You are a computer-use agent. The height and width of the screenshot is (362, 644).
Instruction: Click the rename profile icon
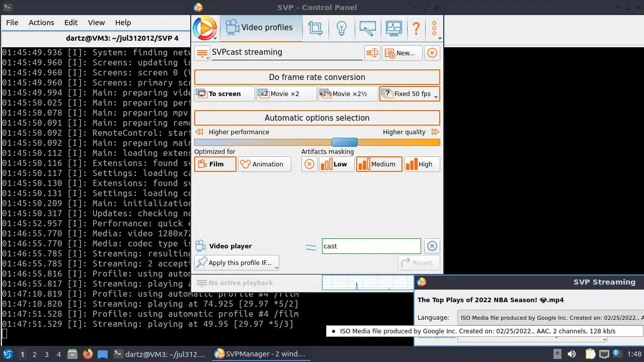point(372,53)
